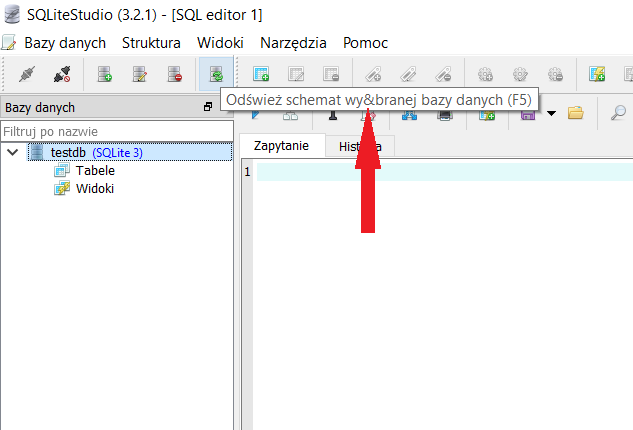Click the delete table icon
The image size is (633, 430).
331,74
